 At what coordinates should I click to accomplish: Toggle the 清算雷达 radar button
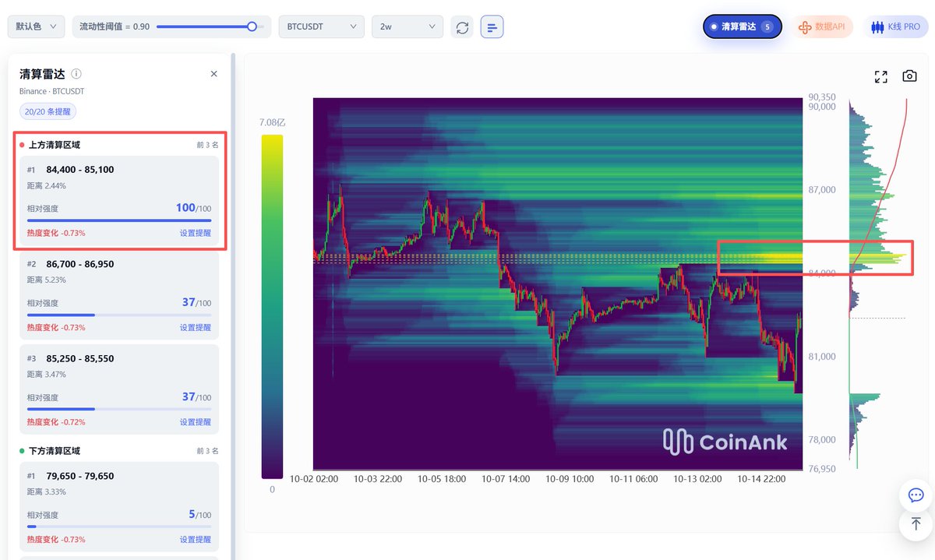(743, 26)
